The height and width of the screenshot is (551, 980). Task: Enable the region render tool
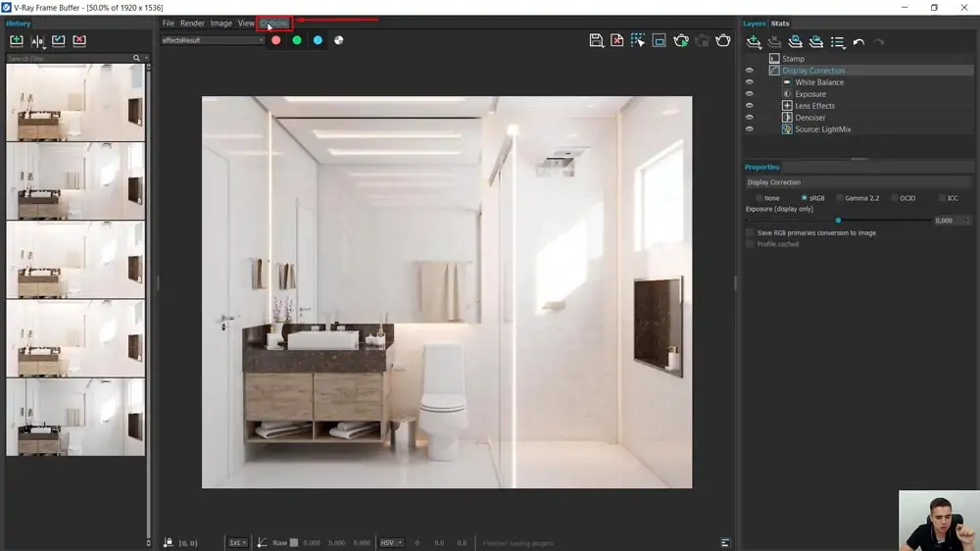660,40
